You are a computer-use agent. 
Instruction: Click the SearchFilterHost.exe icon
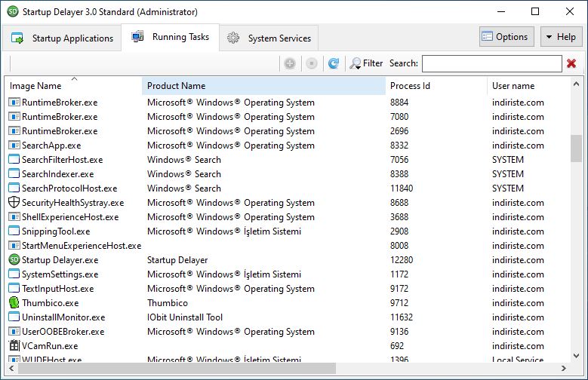[14, 159]
